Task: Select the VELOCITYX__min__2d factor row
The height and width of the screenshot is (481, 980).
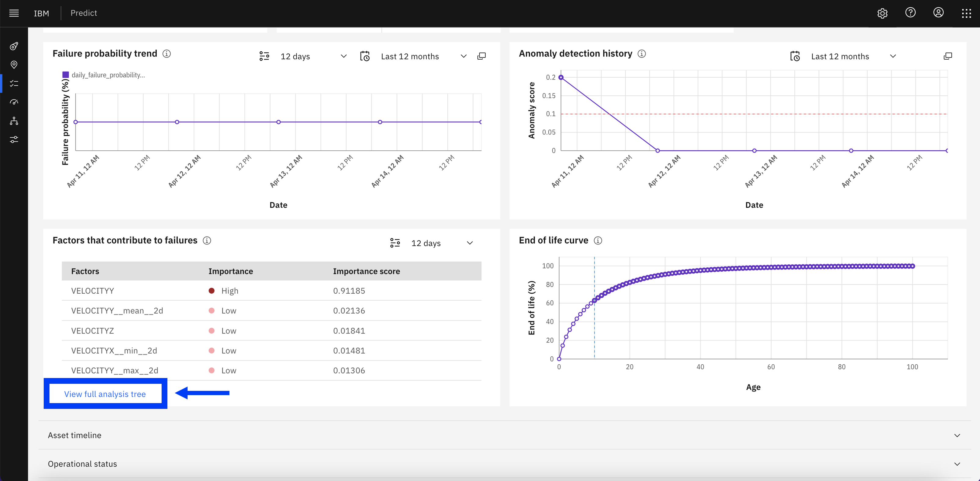Action: tap(272, 351)
